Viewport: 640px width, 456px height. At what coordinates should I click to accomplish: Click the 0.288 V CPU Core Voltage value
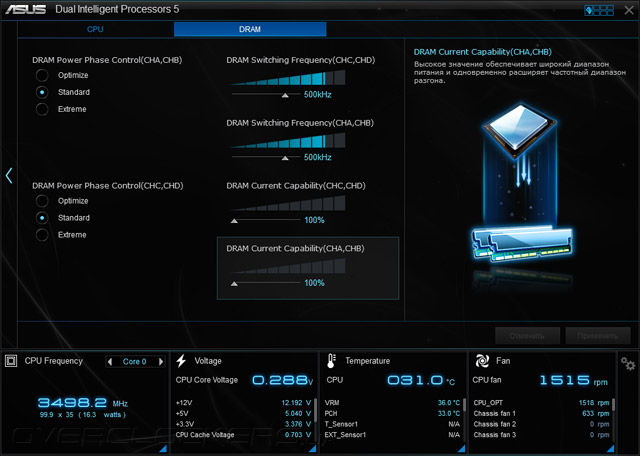(282, 380)
